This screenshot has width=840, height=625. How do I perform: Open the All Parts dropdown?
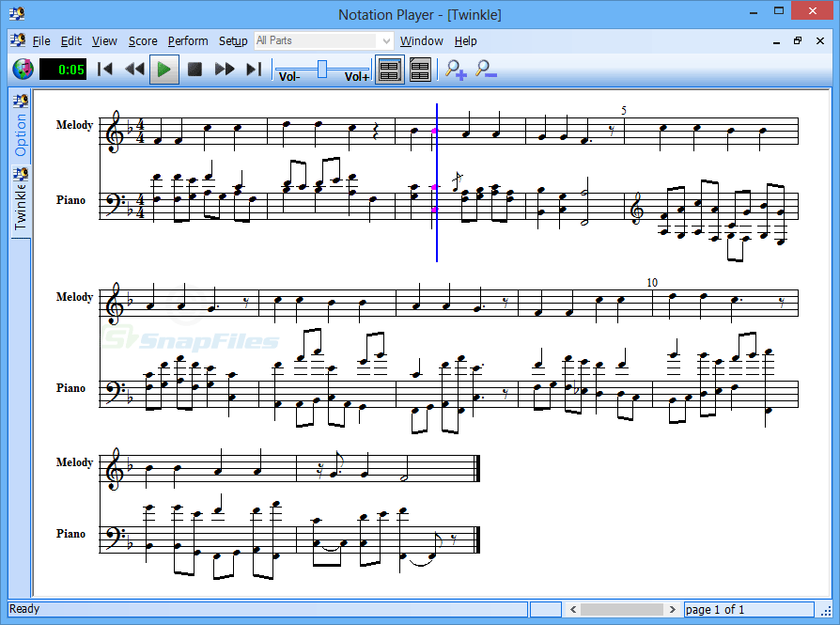(x=385, y=40)
